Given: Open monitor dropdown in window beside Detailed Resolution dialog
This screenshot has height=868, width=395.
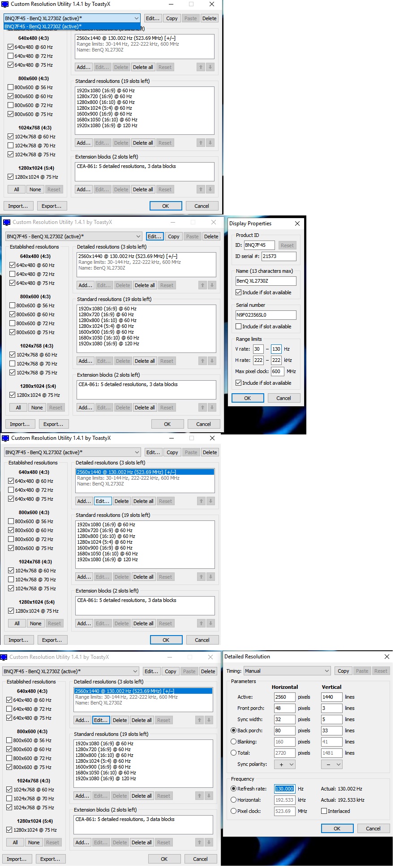Looking at the screenshot, I should tap(70, 671).
